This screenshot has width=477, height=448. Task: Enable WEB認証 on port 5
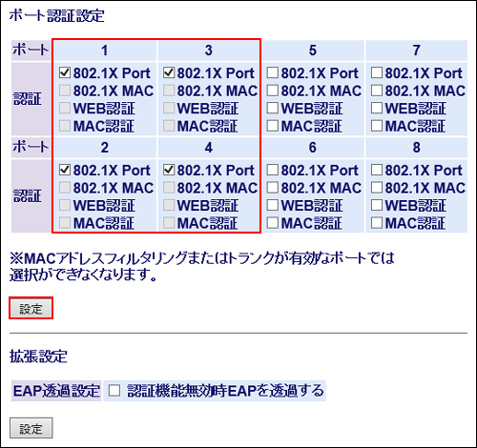pyautogui.click(x=273, y=108)
